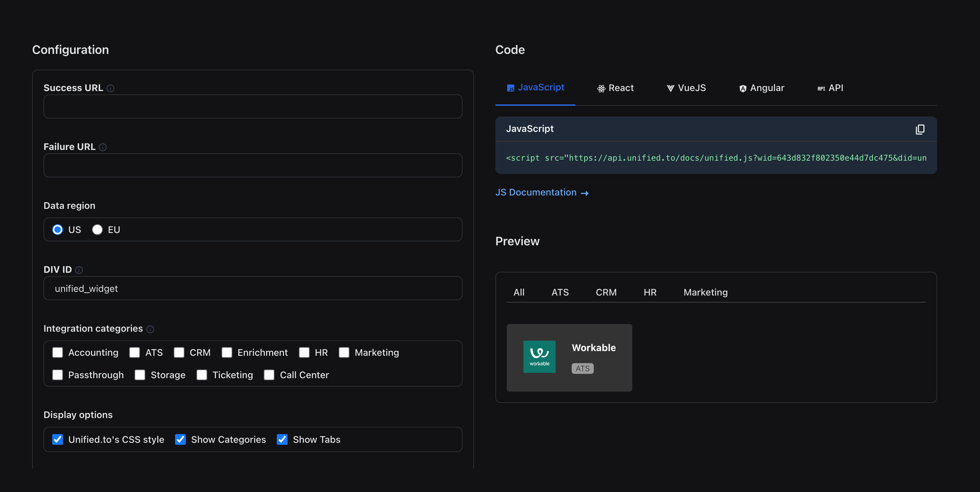Open the API code tab
Screen dimensions: 980x492
click(x=830, y=88)
